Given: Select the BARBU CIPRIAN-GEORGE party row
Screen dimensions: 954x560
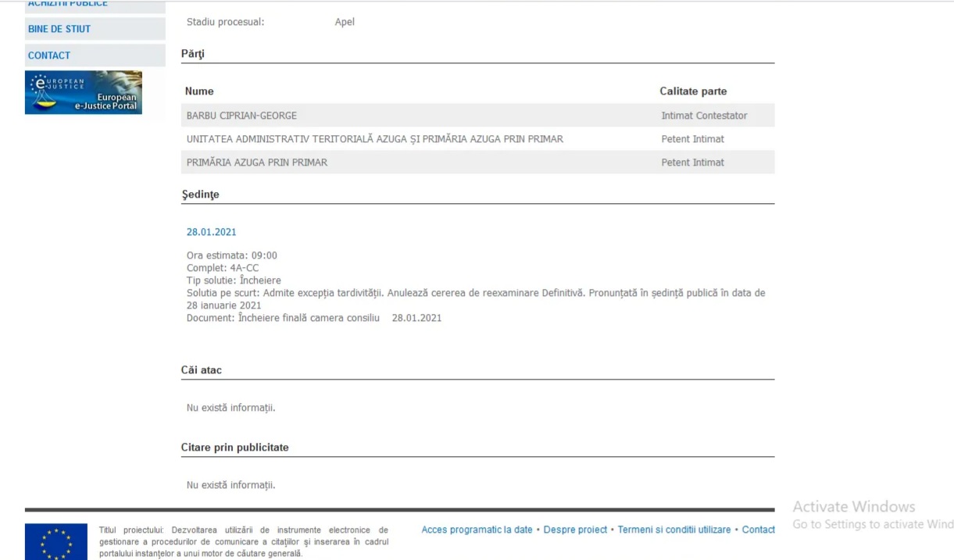Looking at the screenshot, I should [x=241, y=116].
